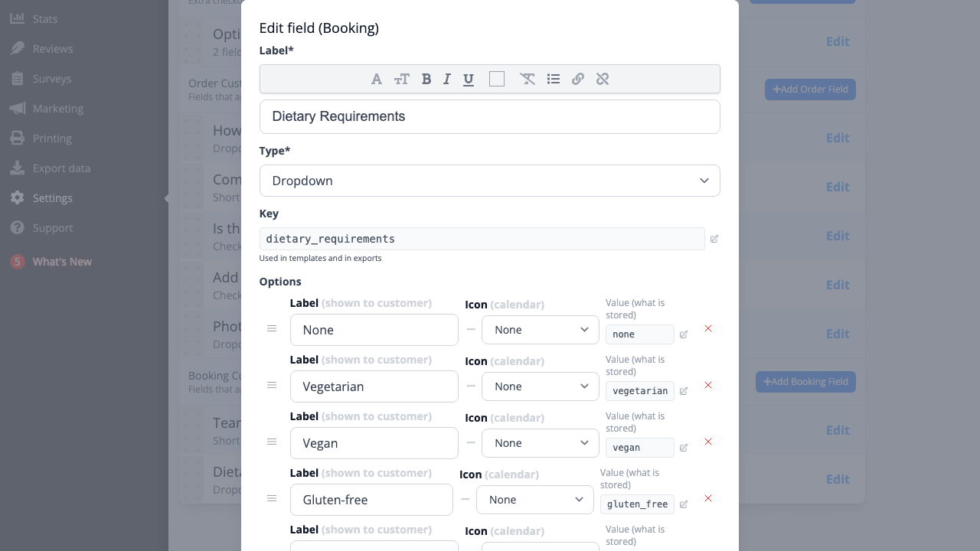Toggle italic formatting in label toolbar
Viewport: 980px width, 551px height.
click(447, 79)
